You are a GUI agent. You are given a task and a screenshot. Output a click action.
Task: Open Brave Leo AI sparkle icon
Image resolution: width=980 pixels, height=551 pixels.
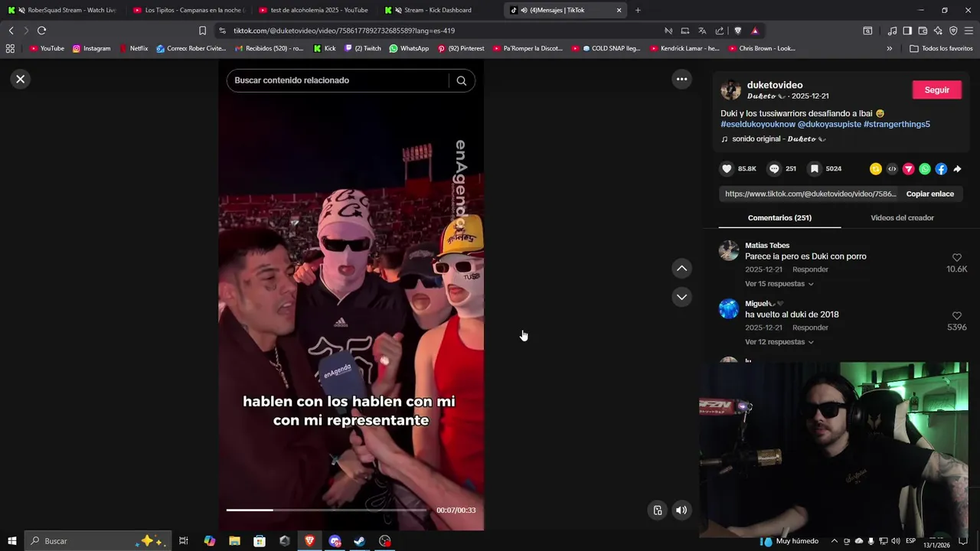coord(938,31)
